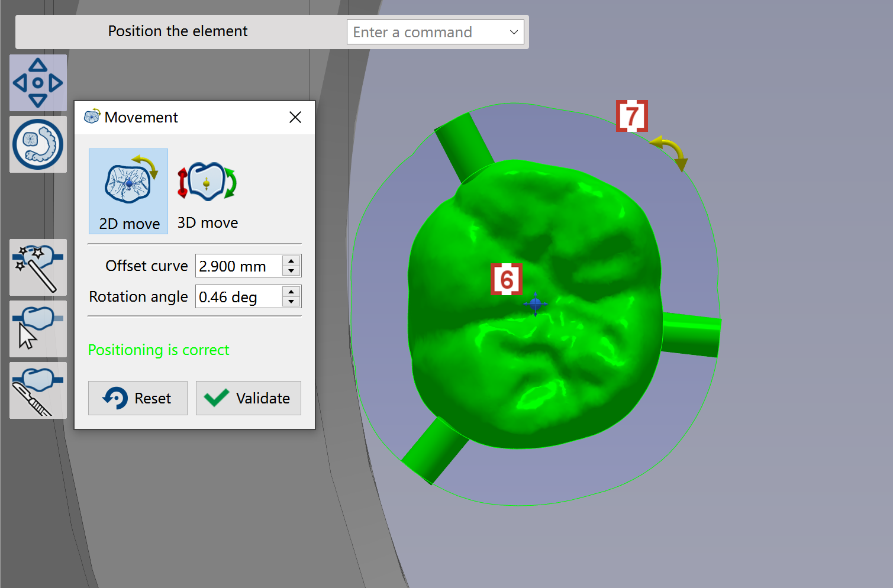This screenshot has width=893, height=588.
Task: Click the Validate button
Action: [x=249, y=398]
